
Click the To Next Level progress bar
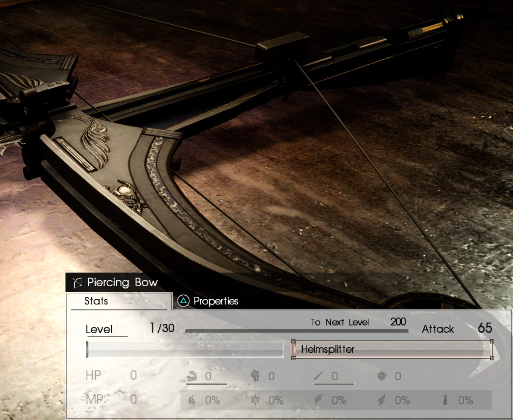[296, 331]
